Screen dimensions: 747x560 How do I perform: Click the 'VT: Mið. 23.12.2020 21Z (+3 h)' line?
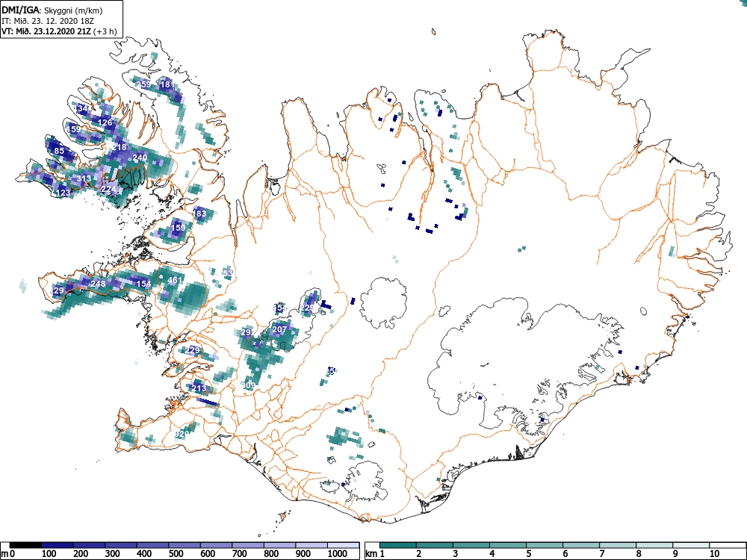point(58,31)
